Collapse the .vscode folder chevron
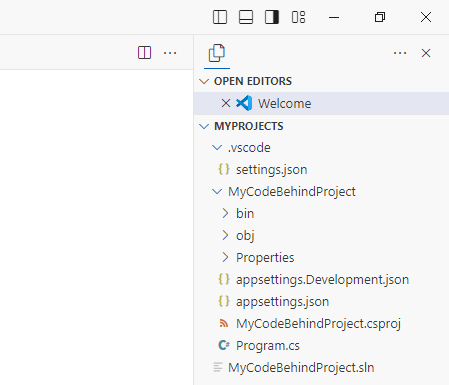The height and width of the screenshot is (385, 449). pos(217,148)
